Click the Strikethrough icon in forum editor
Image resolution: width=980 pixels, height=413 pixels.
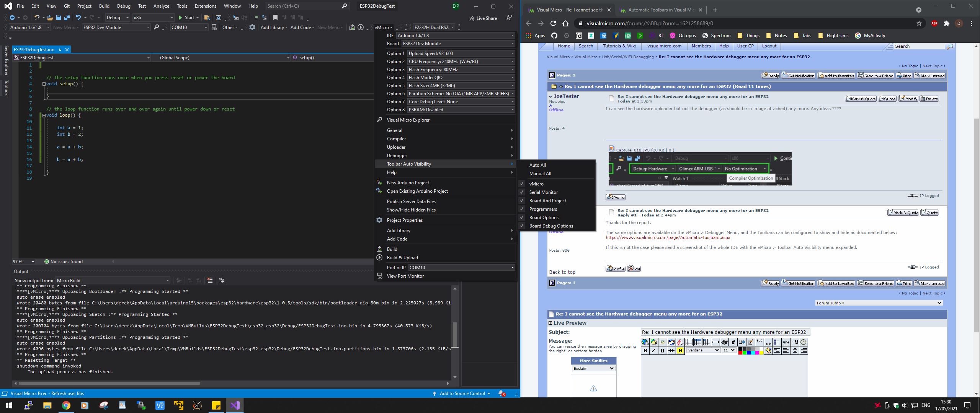pos(671,350)
